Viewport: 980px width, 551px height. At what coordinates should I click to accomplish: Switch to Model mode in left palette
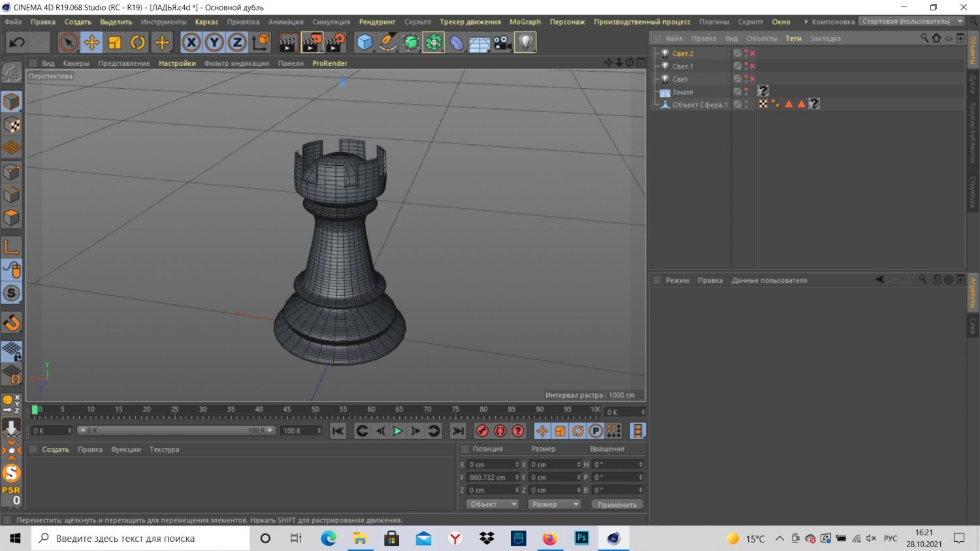tap(12, 102)
